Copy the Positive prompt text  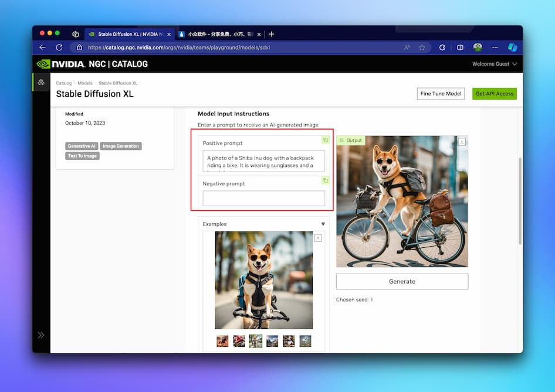pos(325,140)
